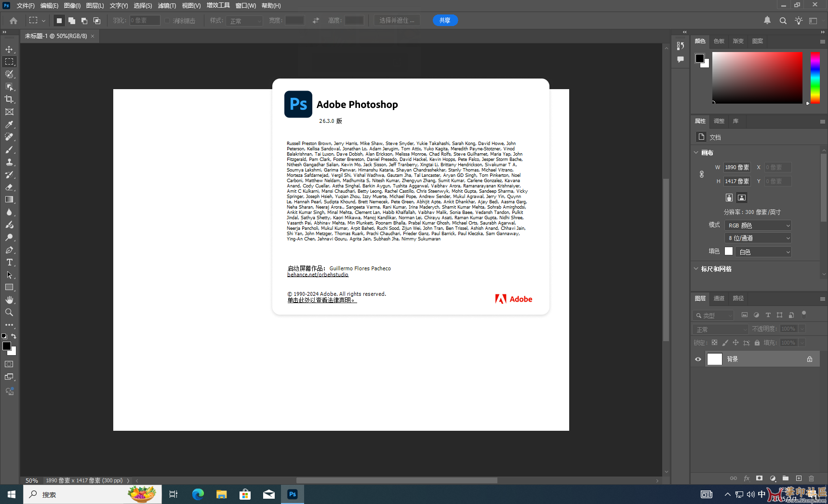Viewport: 828px width, 504px height.
Task: Click the canvas width field 1890 像素
Action: click(737, 167)
